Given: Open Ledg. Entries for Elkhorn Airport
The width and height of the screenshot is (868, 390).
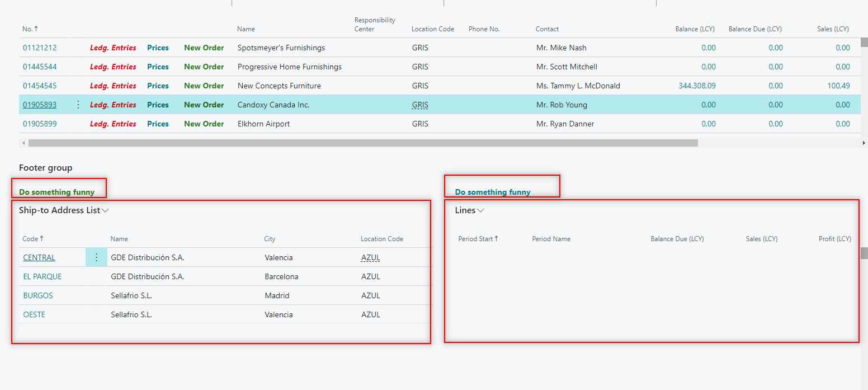Looking at the screenshot, I should [113, 123].
